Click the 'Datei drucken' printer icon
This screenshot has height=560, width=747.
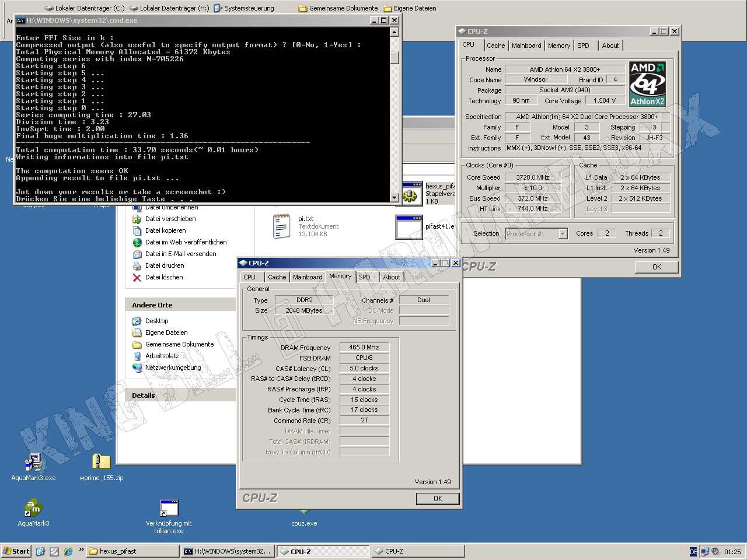click(x=137, y=265)
